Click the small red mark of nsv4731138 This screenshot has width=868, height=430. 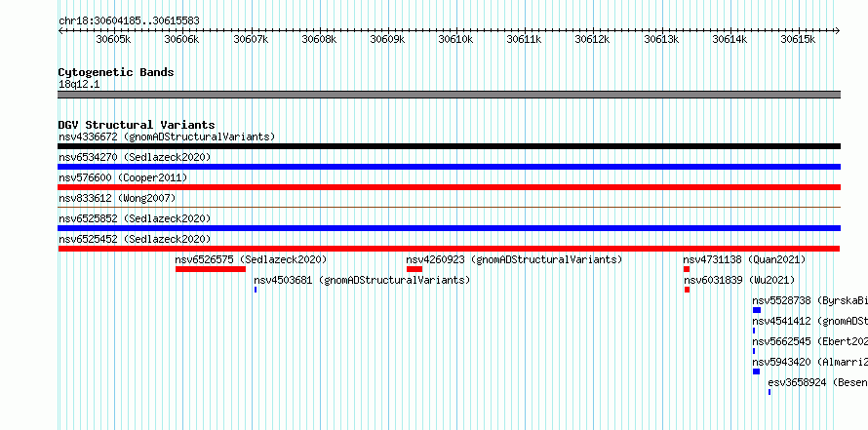(x=687, y=269)
